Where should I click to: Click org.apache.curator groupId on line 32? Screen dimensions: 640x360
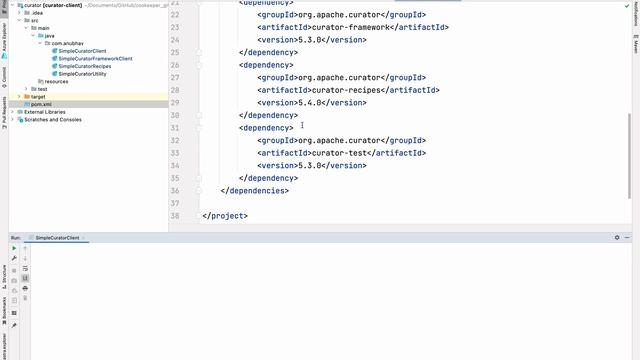[x=339, y=140]
